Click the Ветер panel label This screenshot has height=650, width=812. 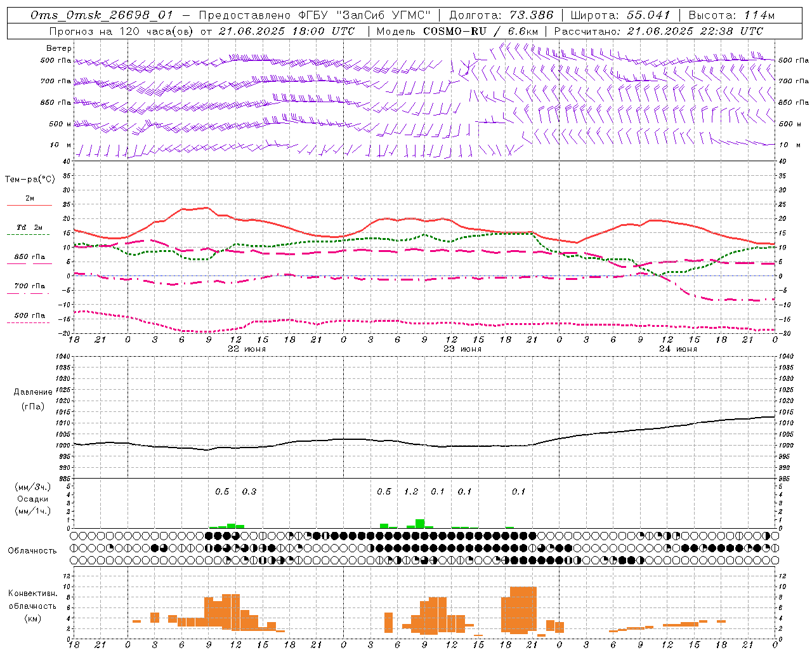59,48
